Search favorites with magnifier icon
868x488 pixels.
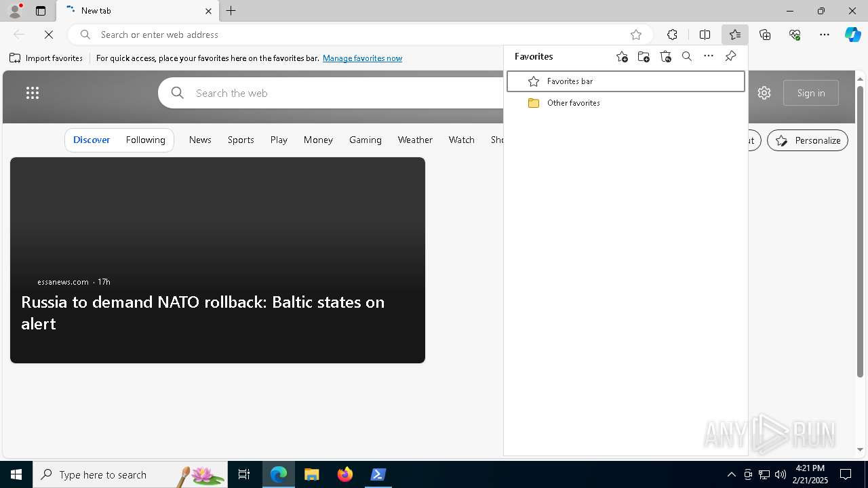(x=687, y=57)
